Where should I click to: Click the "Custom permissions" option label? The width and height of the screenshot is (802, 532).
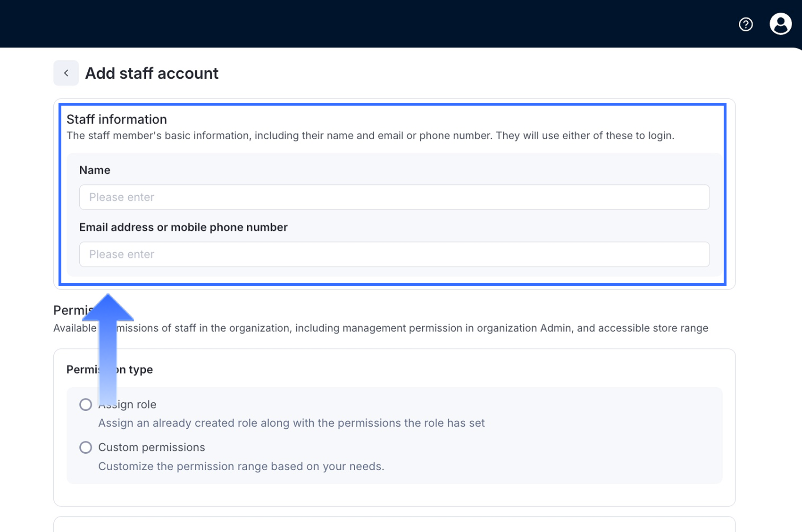[x=151, y=447]
